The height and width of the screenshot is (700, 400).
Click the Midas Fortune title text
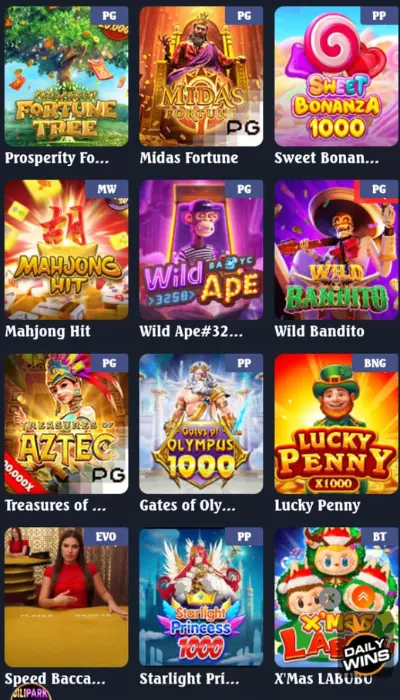coord(188,158)
